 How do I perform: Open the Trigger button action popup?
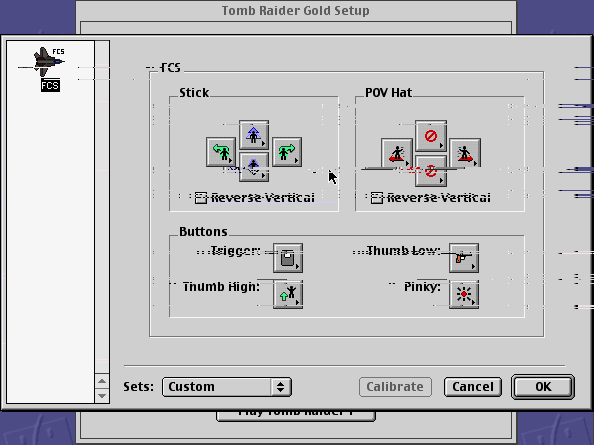(288, 258)
